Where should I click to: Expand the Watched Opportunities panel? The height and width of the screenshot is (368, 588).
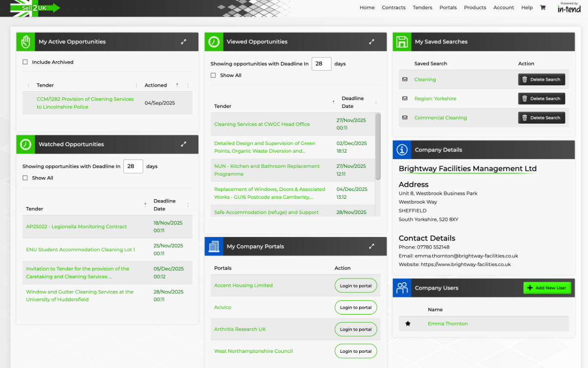(183, 144)
